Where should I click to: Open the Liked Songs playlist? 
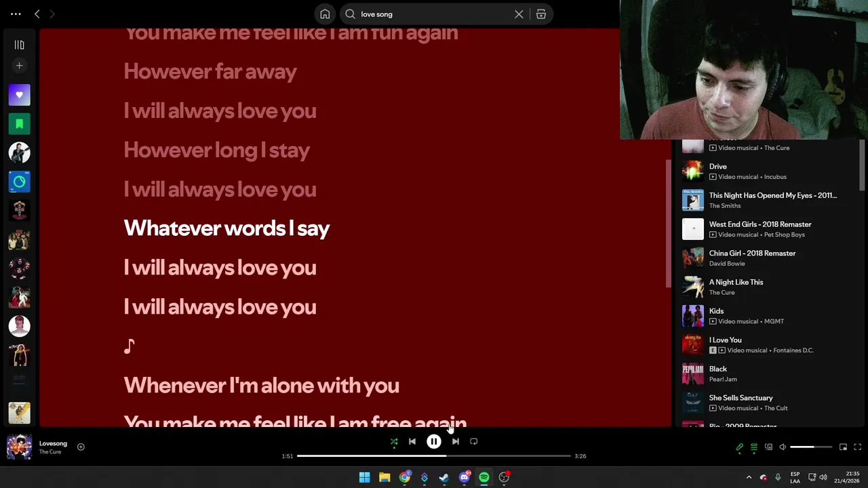click(x=19, y=95)
